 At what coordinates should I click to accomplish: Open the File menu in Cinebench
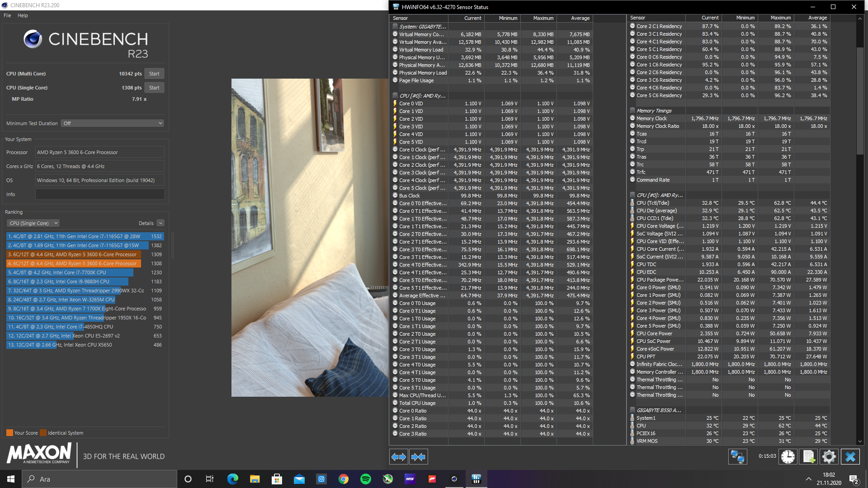click(7, 15)
